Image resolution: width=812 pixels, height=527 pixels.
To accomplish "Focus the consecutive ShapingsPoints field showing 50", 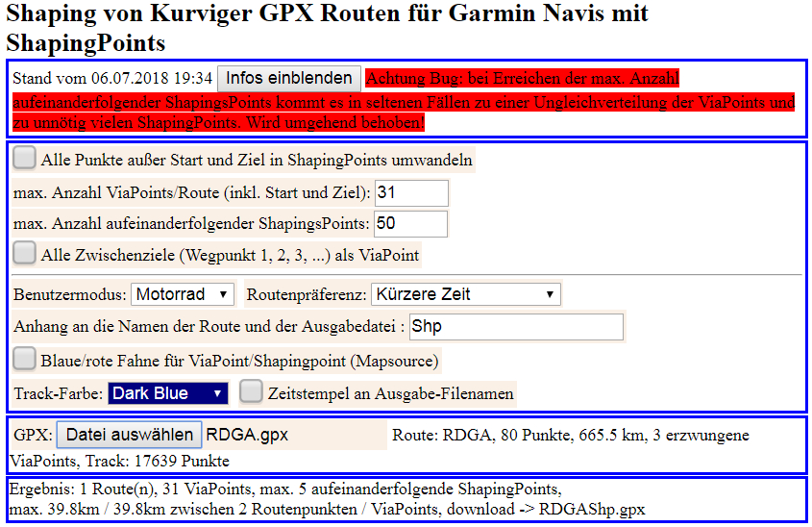I will pyautogui.click(x=410, y=224).
